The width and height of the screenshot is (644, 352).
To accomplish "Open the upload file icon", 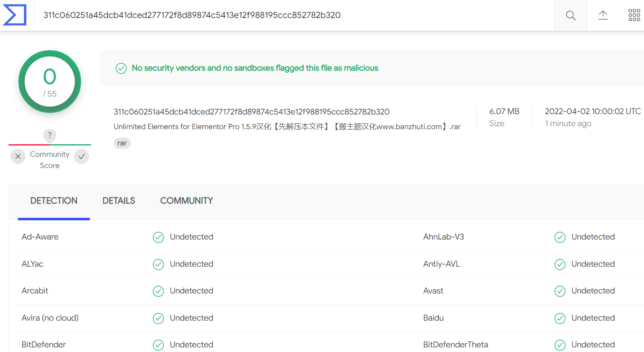I will pyautogui.click(x=603, y=15).
